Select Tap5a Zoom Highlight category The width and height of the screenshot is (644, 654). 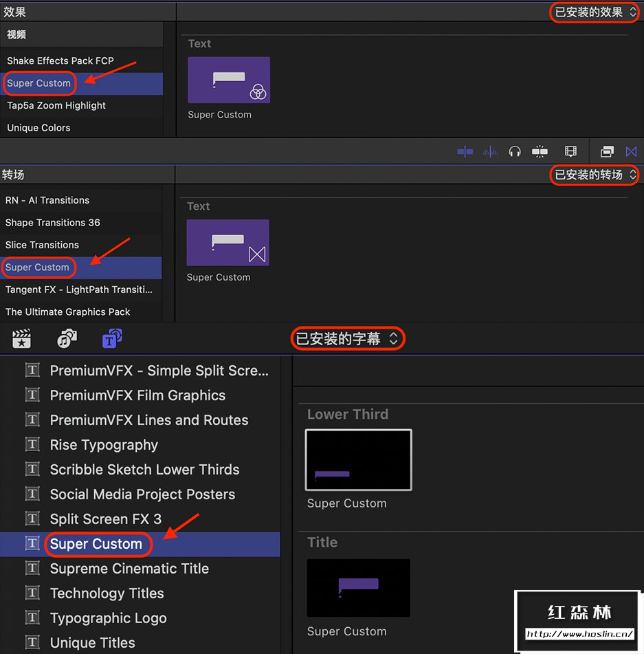coord(82,105)
